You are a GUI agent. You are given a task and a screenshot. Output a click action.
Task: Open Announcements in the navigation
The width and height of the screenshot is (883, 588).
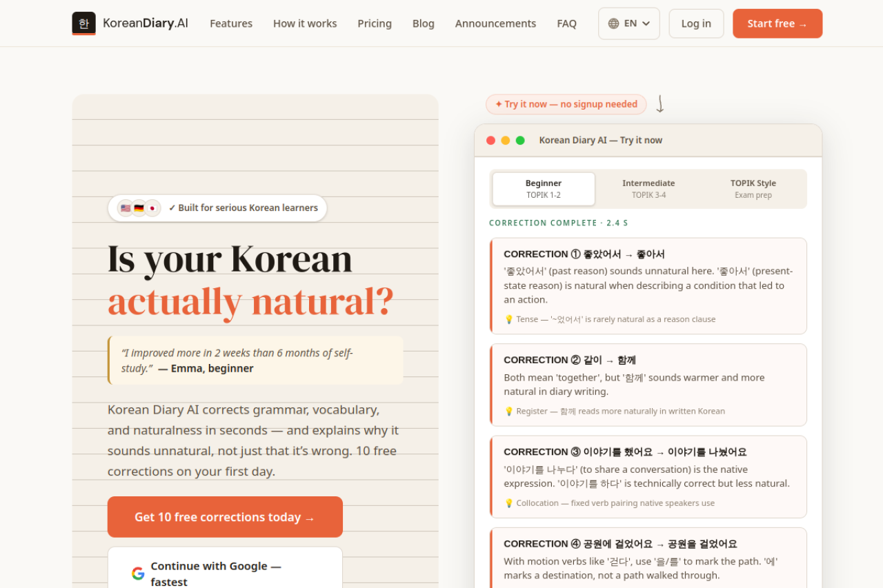click(x=495, y=23)
